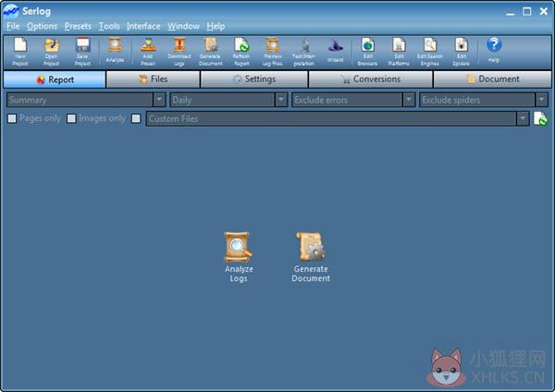Tick the Custom Files checkbox
The height and width of the screenshot is (392, 555).
tap(136, 118)
